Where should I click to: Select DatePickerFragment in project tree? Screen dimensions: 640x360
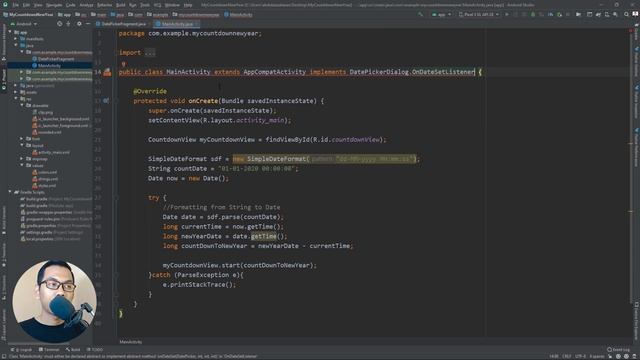click(x=53, y=59)
